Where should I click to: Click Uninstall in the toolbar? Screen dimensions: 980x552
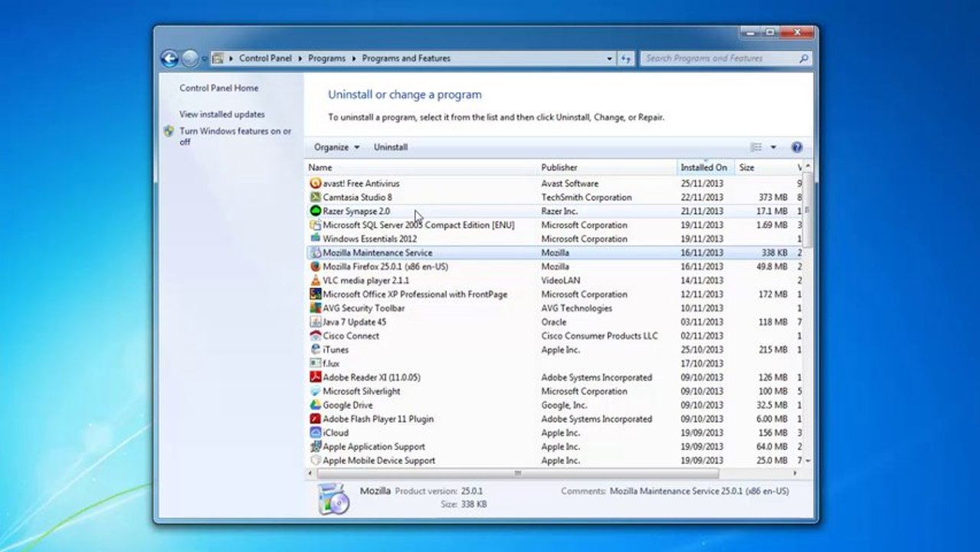[391, 147]
